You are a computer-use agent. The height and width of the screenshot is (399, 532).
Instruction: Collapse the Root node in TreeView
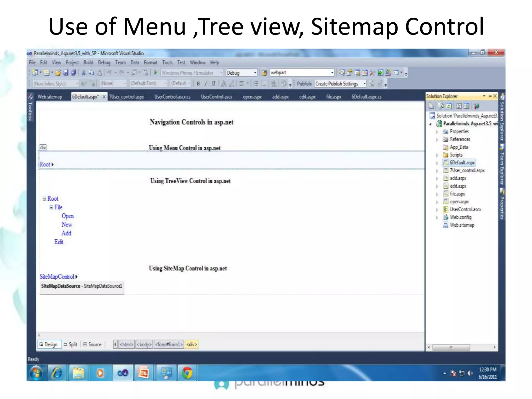point(44,198)
